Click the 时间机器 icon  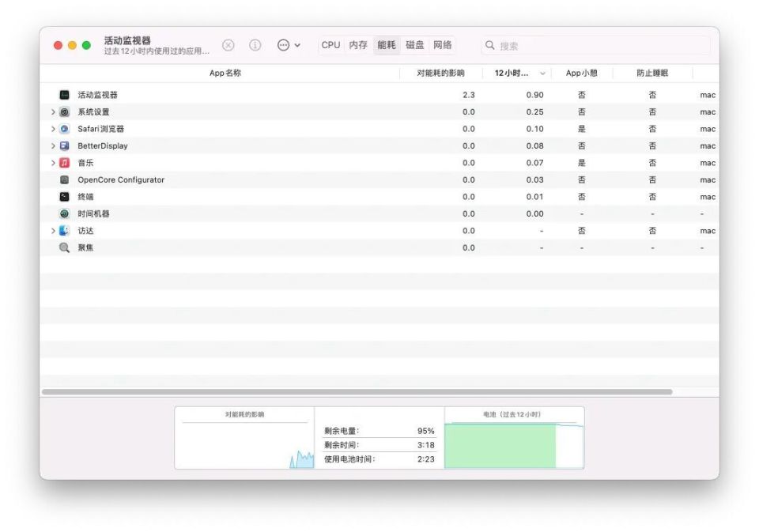pyautogui.click(x=64, y=213)
